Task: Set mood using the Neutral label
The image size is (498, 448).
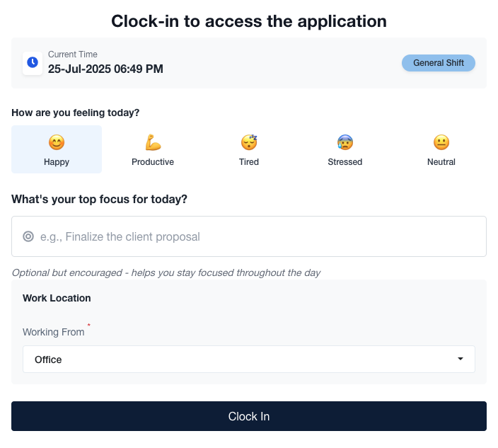Action: 441,162
